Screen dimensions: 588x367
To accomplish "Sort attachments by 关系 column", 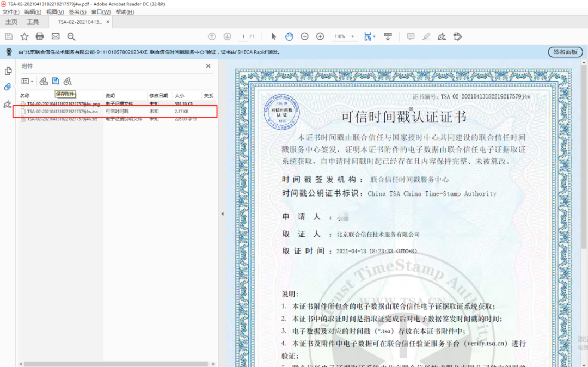I will coord(209,96).
